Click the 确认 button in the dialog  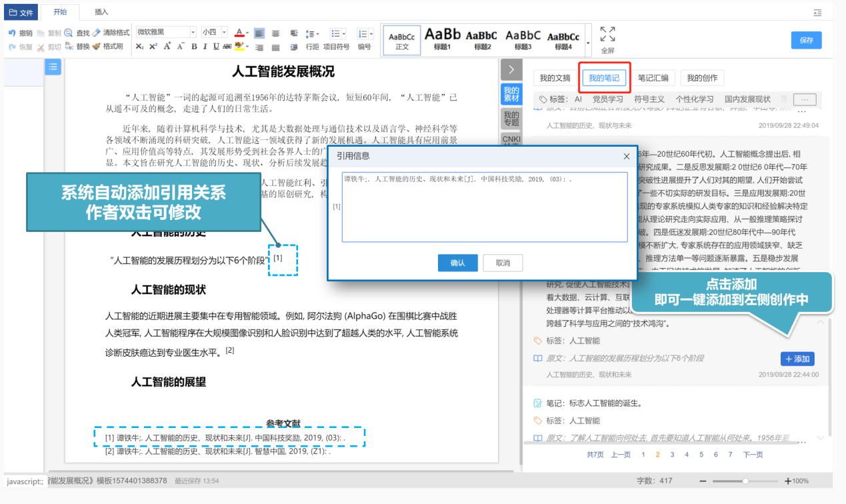point(457,263)
